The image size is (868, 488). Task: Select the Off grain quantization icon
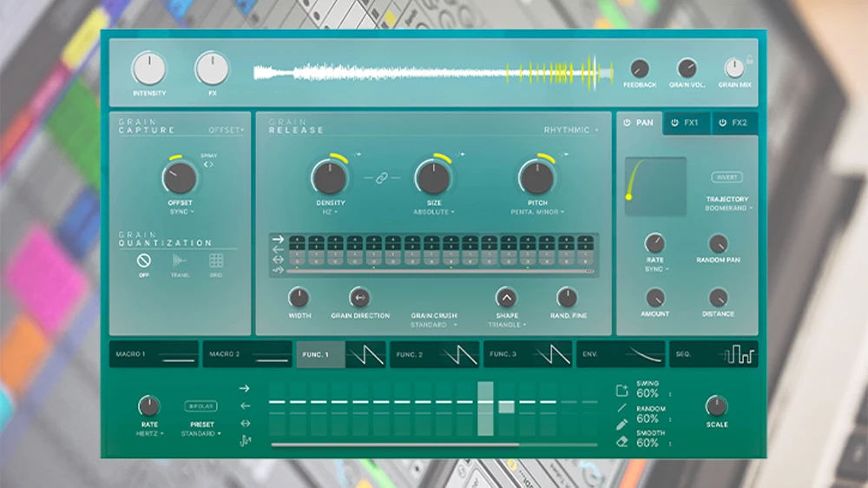coord(144,260)
